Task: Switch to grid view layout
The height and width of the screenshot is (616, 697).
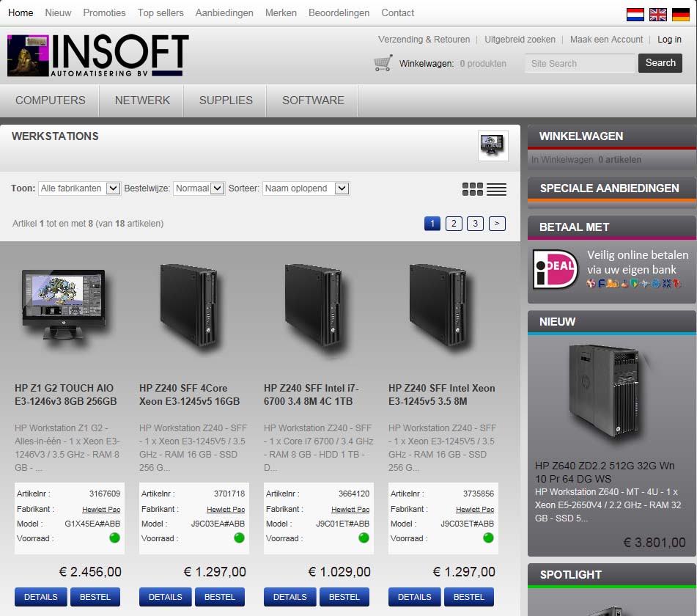Action: click(473, 189)
